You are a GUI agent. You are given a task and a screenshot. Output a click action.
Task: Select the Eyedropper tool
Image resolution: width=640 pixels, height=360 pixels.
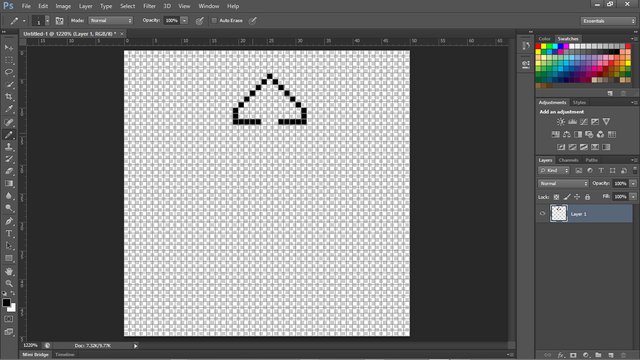9,109
